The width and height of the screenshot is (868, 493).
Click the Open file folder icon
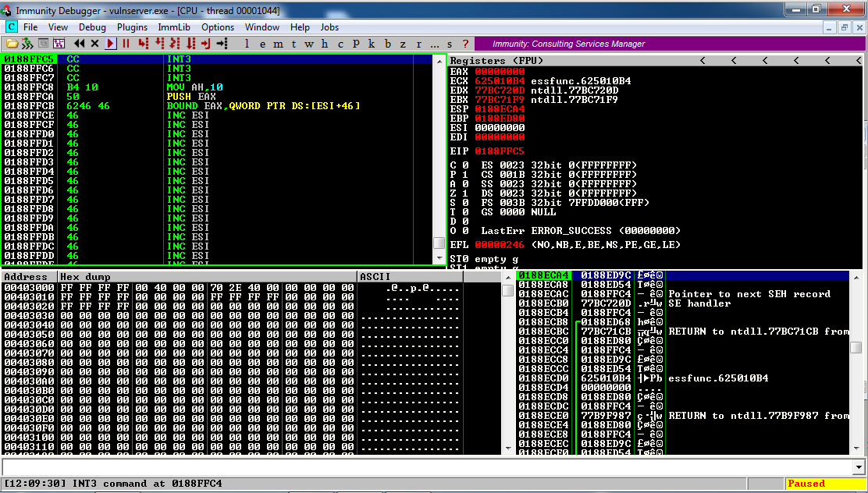pos(12,44)
